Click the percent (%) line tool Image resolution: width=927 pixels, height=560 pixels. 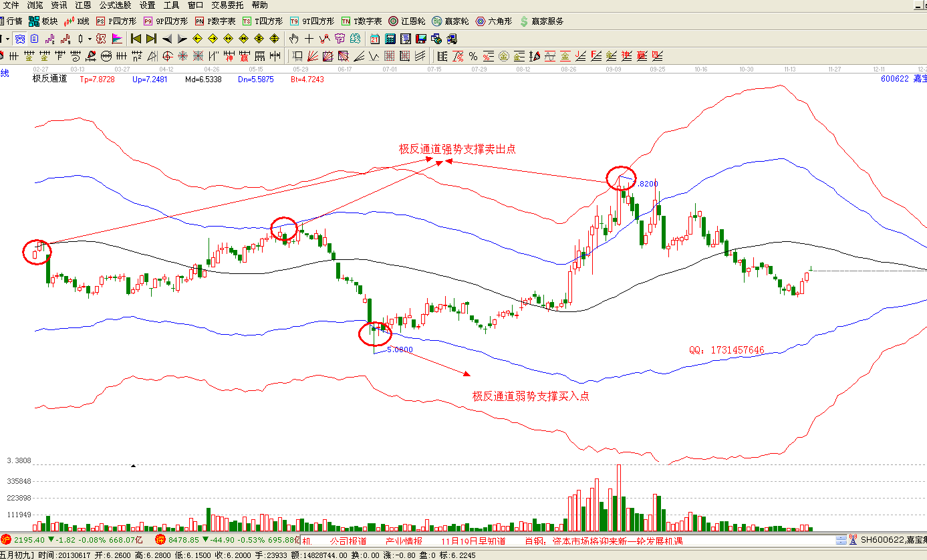[x=473, y=55]
